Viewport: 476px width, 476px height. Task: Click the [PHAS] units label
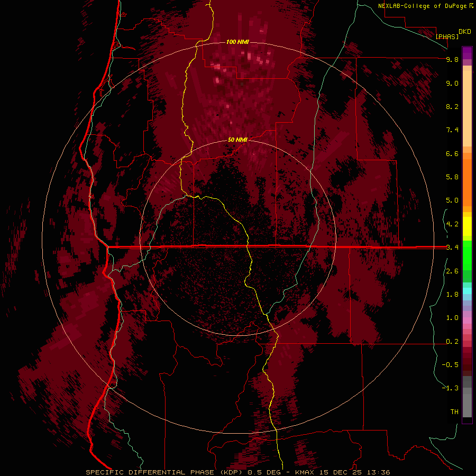tap(447, 36)
